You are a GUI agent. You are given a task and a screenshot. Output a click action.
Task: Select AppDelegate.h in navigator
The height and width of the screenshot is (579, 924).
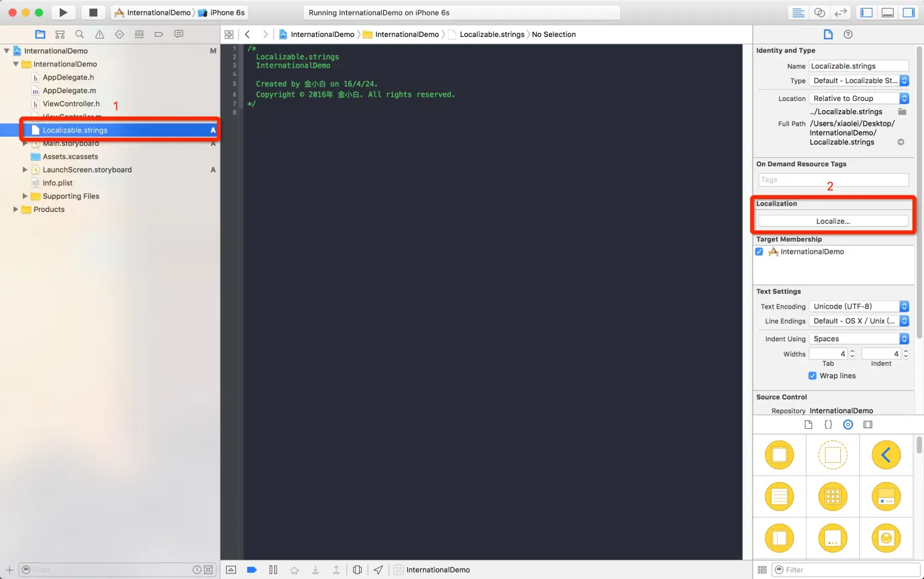68,78
